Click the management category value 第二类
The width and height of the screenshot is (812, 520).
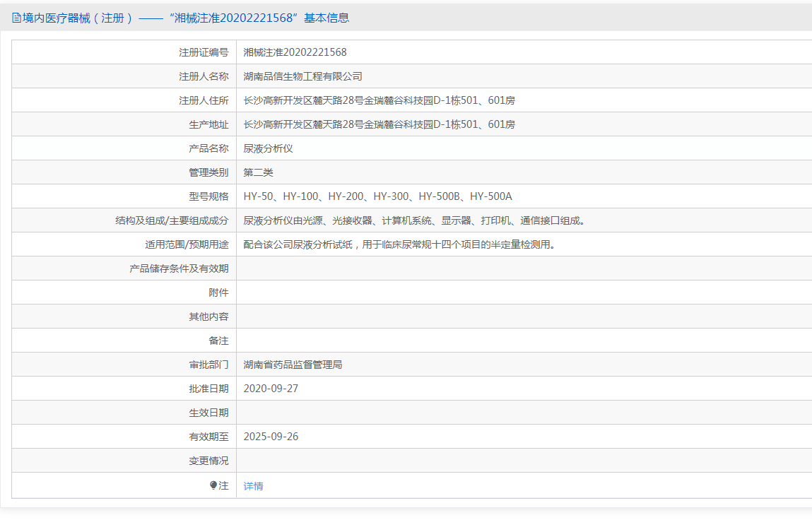tap(258, 172)
